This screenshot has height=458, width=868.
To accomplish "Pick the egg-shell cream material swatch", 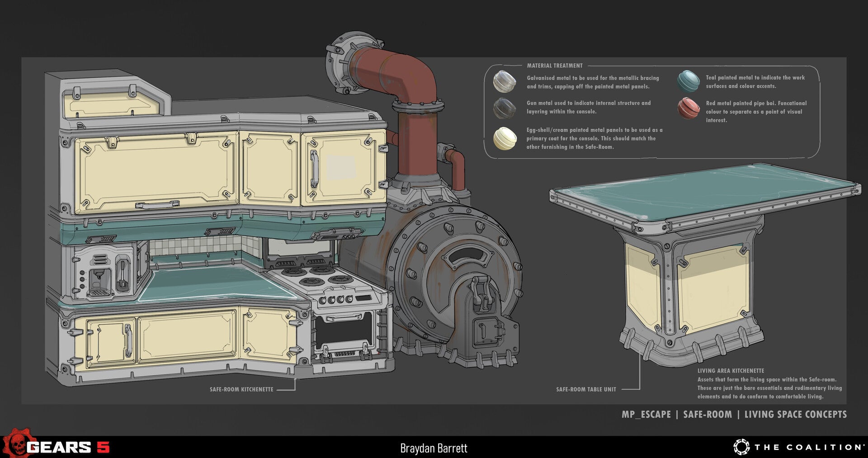I will point(505,138).
